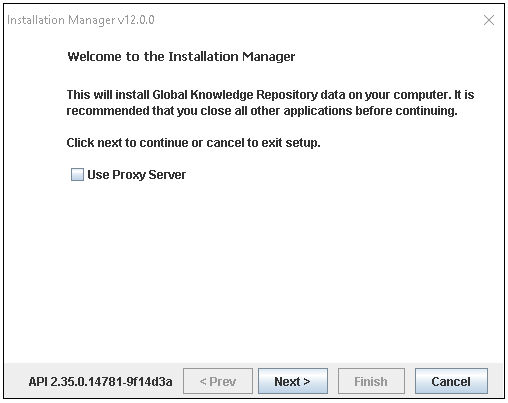The height and width of the screenshot is (403, 508).
Task: Click the 'This will install Global Knowledge Repository' line
Action: pyautogui.click(x=270, y=95)
